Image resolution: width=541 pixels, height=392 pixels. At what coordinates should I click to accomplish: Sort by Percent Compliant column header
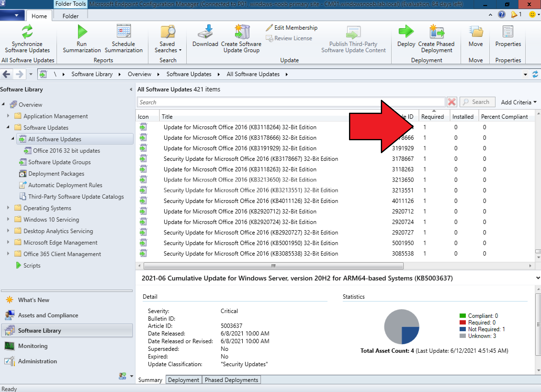point(506,117)
